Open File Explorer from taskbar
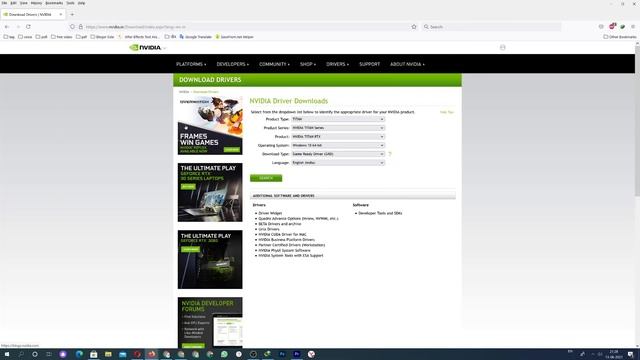The width and height of the screenshot is (640, 360). tap(108, 354)
